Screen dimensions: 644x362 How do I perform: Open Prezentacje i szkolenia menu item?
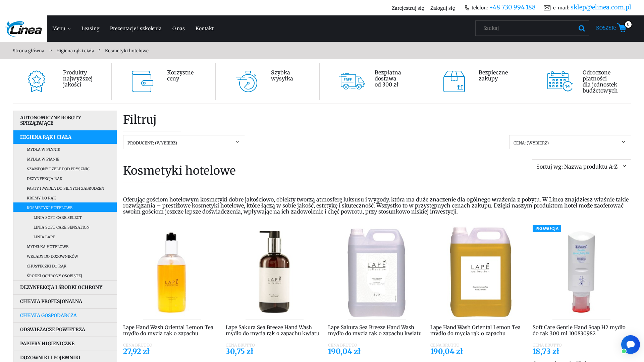point(136,28)
